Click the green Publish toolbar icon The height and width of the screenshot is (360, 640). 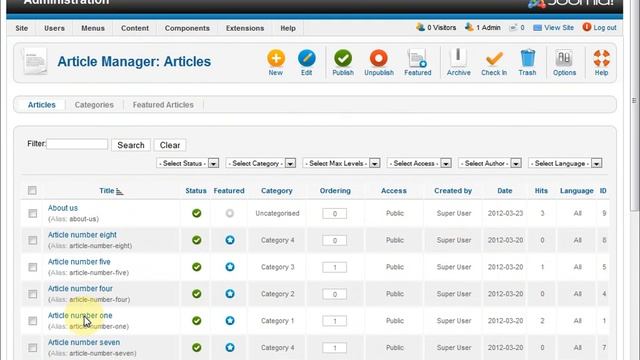point(343,58)
